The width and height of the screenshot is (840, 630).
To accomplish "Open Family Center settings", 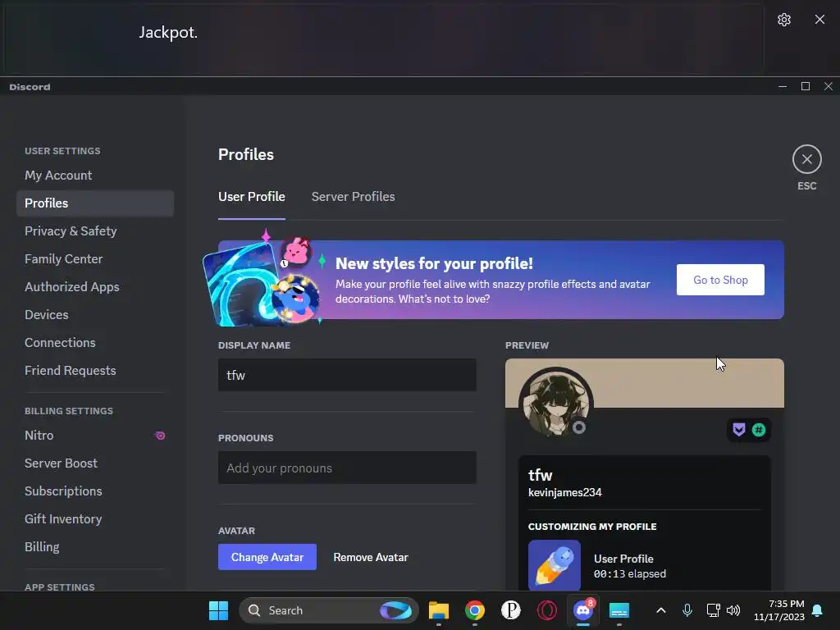I will coord(95,258).
